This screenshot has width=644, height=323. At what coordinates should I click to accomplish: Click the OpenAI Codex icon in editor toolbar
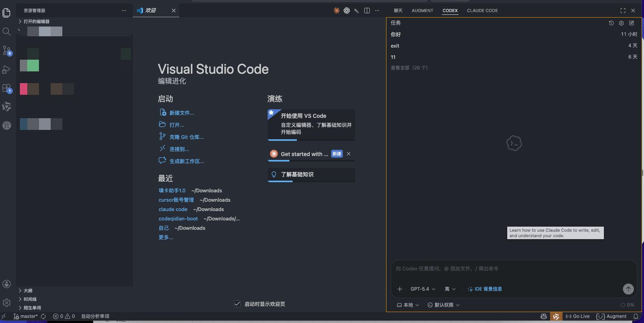tap(347, 11)
